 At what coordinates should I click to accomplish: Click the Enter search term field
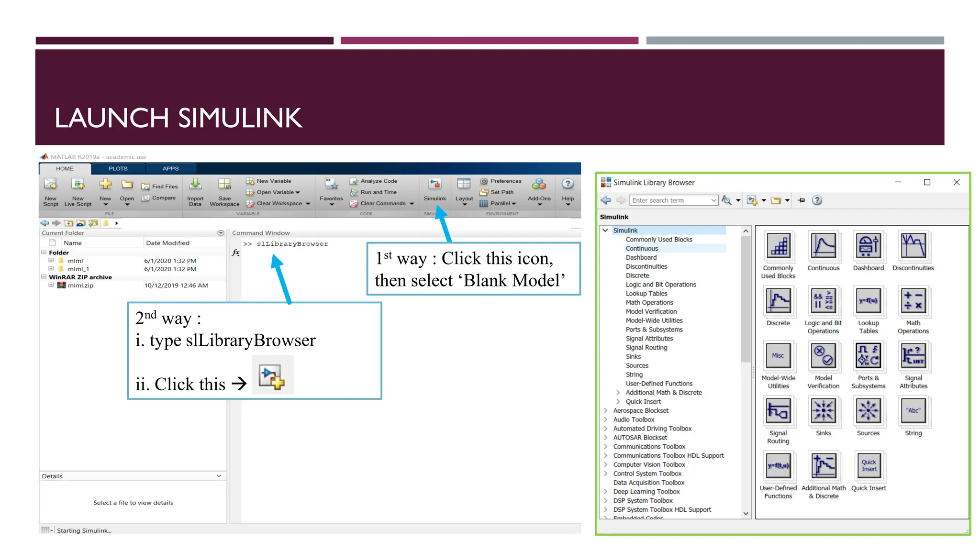[x=670, y=200]
